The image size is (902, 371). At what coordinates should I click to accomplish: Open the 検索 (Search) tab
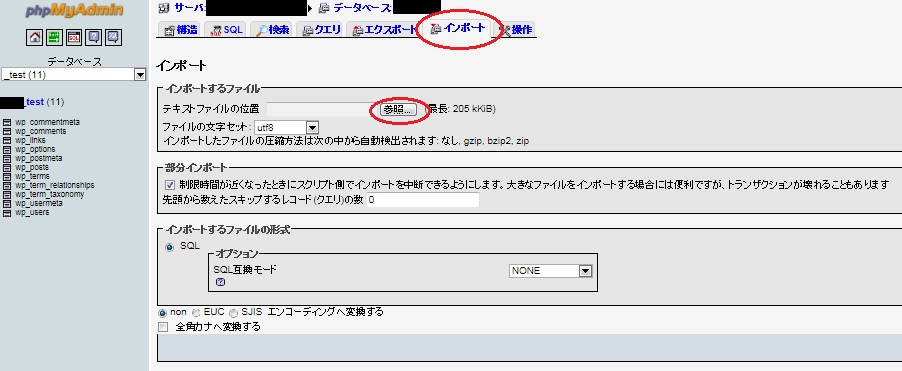point(273,30)
